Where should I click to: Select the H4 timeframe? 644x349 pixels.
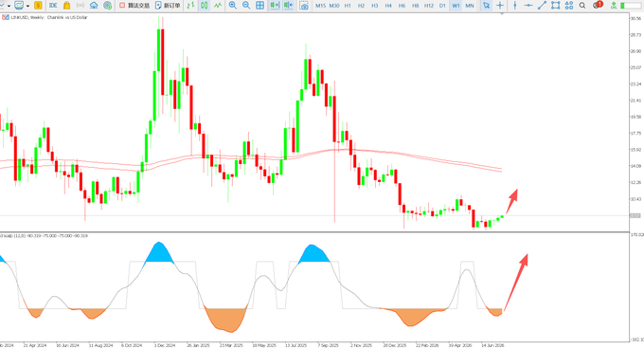388,6
